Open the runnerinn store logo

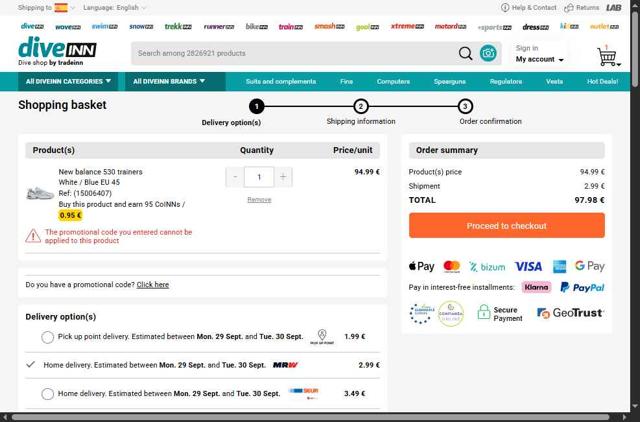[219, 27]
